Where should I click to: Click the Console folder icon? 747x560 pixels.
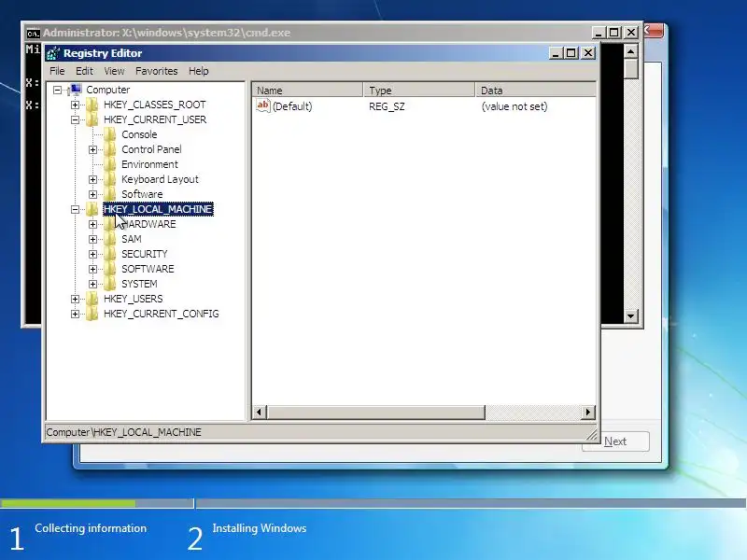109,134
